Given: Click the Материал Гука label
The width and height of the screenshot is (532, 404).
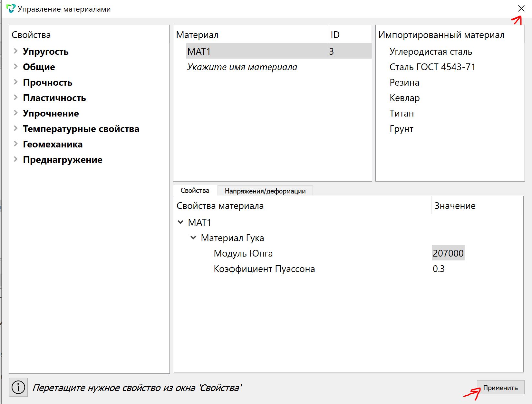Looking at the screenshot, I should pos(232,238).
